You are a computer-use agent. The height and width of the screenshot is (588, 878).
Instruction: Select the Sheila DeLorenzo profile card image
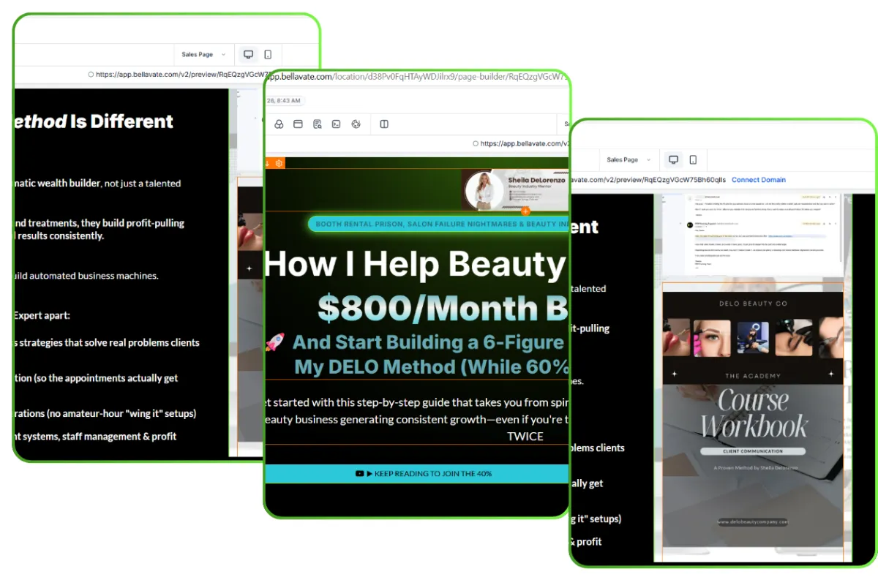click(515, 190)
